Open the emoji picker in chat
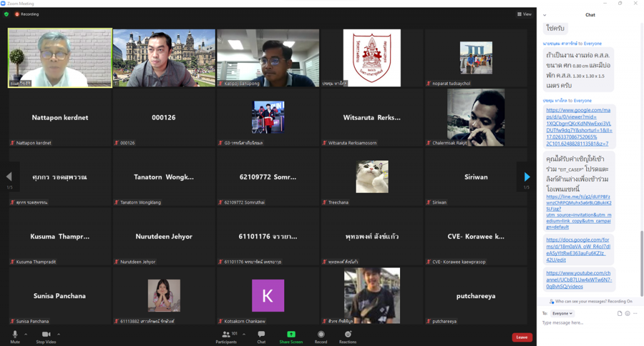This screenshot has width=644, height=346. click(x=627, y=313)
